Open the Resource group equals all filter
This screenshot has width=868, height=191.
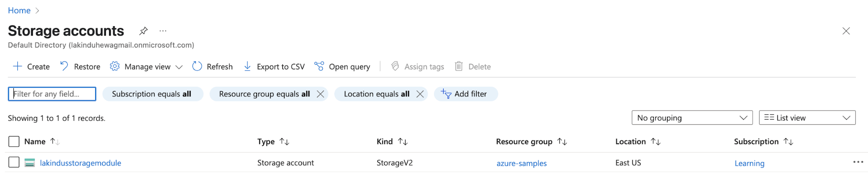[x=264, y=94]
